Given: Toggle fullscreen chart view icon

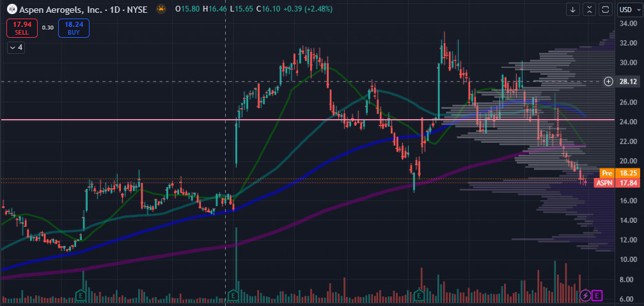Looking at the screenshot, I should tap(604, 9).
